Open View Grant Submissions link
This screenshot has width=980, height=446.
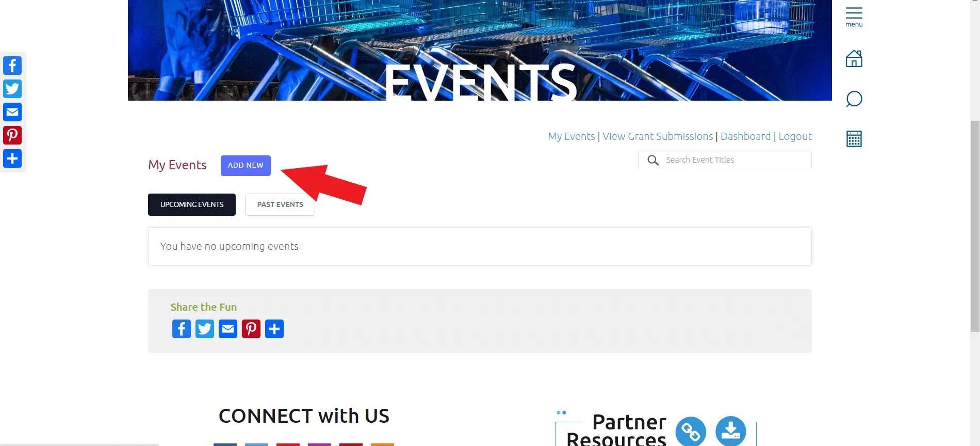pos(658,136)
